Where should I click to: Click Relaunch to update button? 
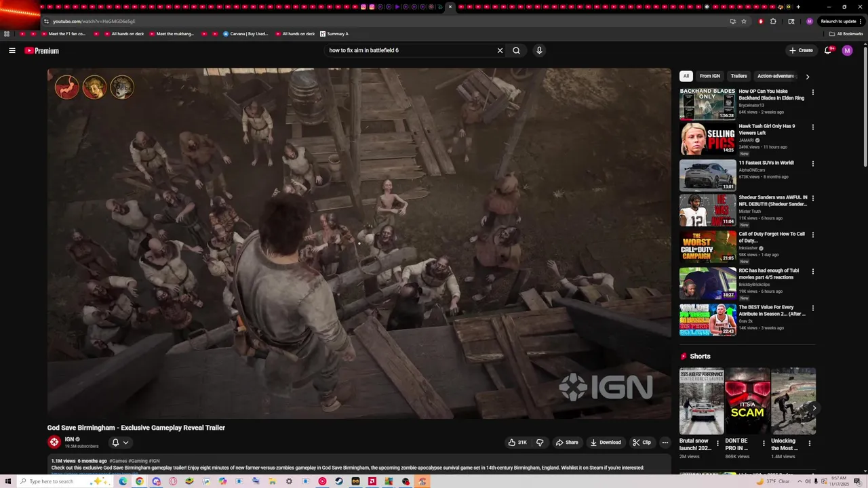pyautogui.click(x=841, y=21)
